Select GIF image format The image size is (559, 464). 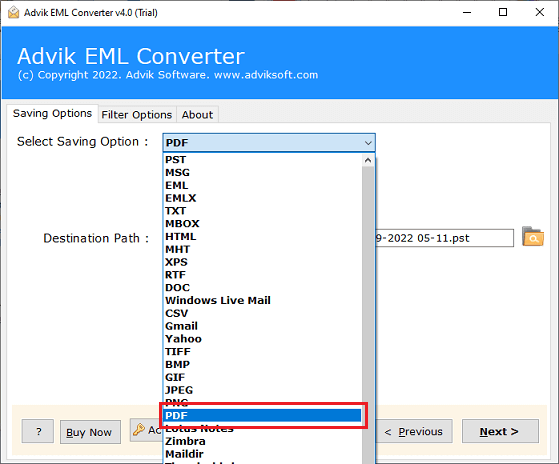(x=262, y=377)
